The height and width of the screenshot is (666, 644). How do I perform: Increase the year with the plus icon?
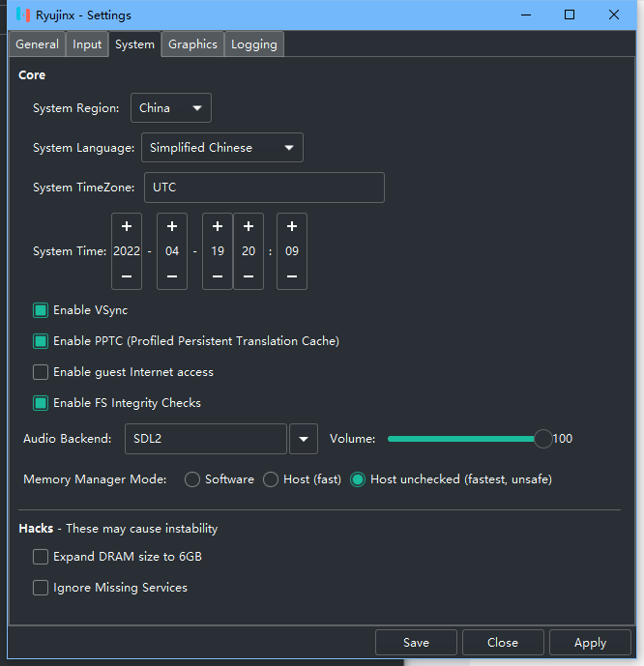click(x=127, y=226)
